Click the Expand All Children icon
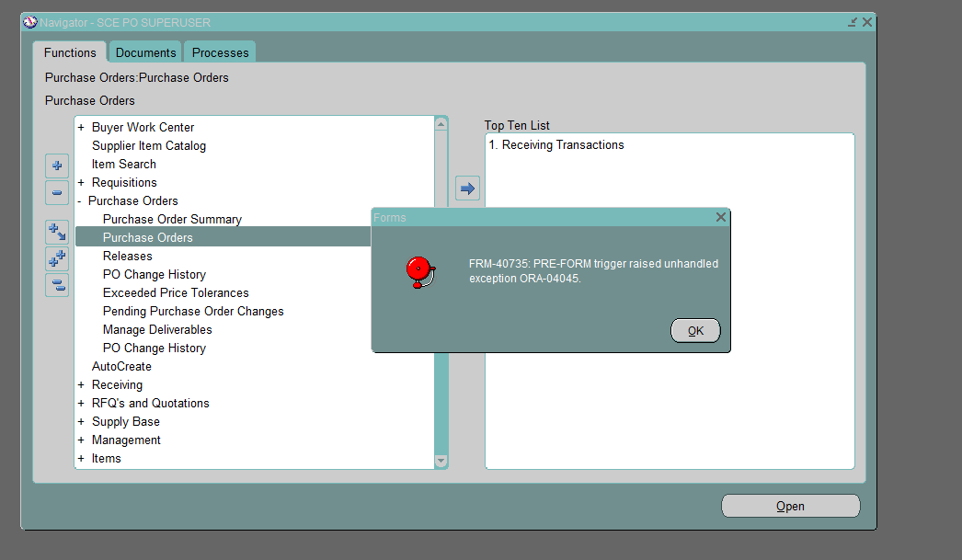This screenshot has height=560, width=962. click(x=57, y=232)
